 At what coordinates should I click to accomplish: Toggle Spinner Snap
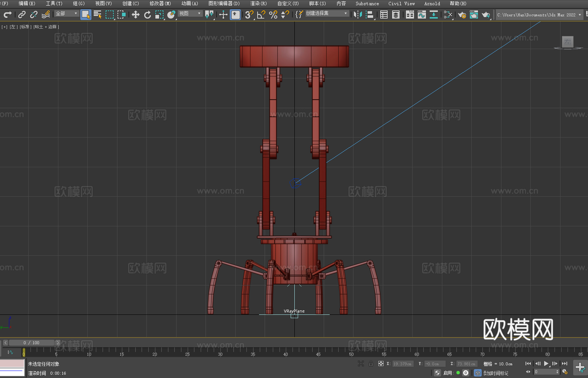tap(285, 14)
